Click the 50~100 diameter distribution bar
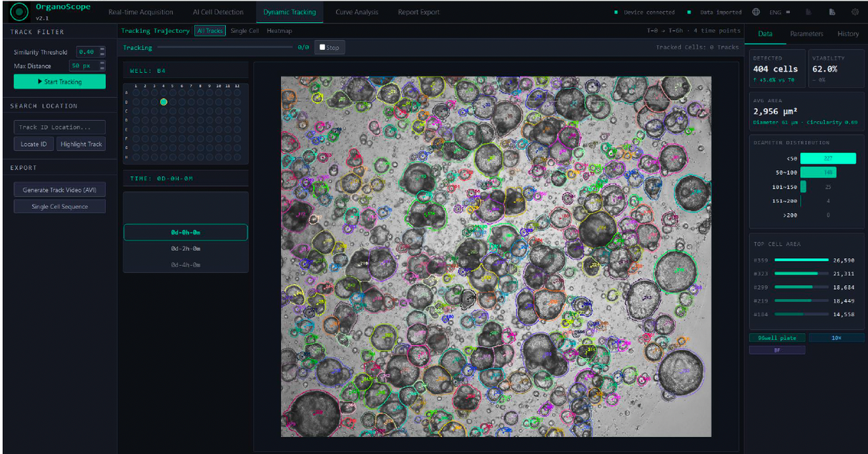This screenshot has height=454, width=868. tap(818, 172)
